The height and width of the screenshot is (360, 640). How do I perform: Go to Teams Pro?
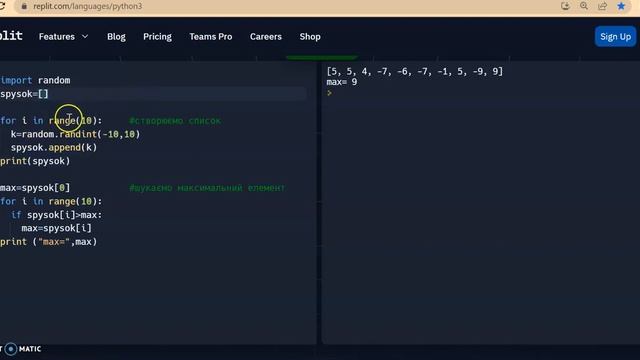[x=211, y=37]
